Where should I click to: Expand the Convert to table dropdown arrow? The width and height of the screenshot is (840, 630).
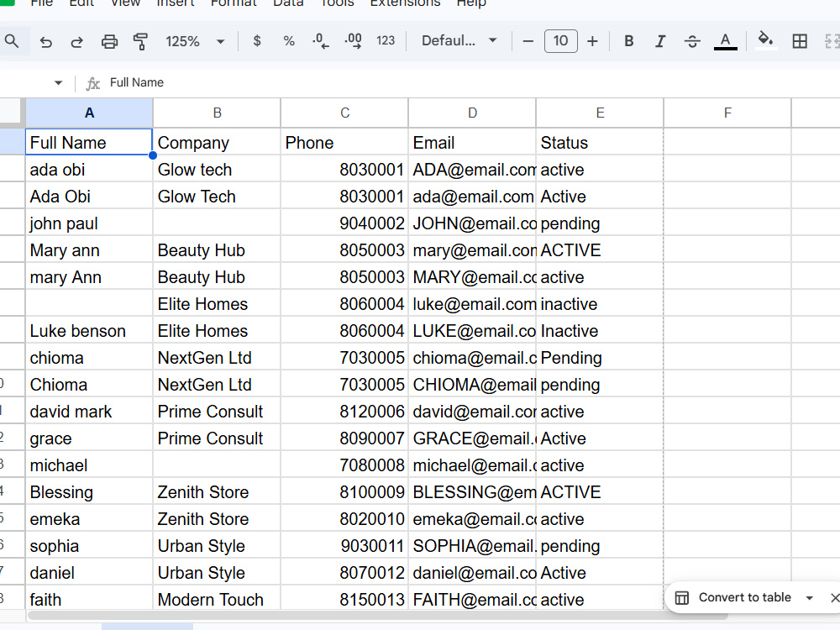810,597
